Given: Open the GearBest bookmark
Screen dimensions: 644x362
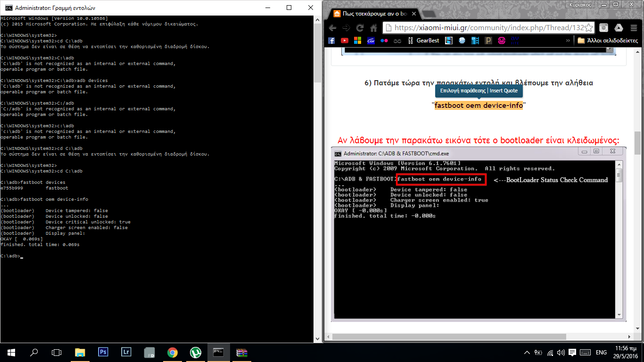Looking at the screenshot, I should point(423,41).
